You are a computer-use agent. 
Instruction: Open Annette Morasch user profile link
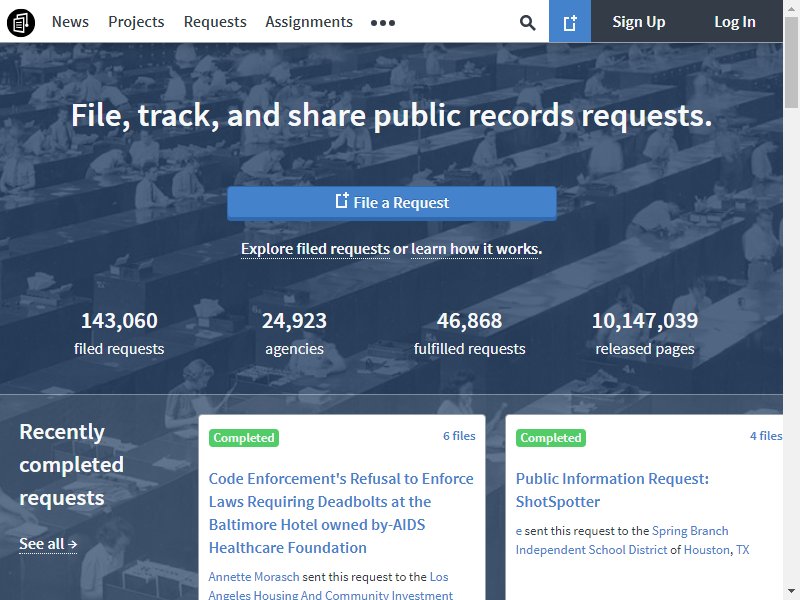tap(254, 577)
